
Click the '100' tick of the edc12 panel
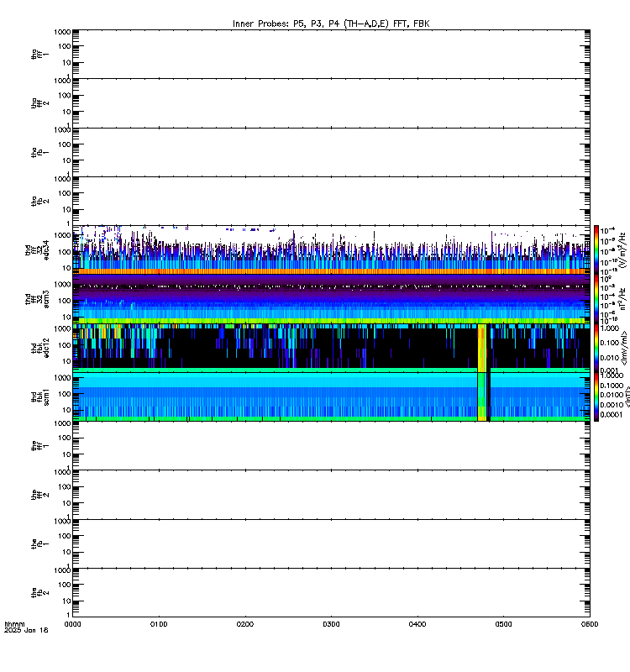(65, 345)
